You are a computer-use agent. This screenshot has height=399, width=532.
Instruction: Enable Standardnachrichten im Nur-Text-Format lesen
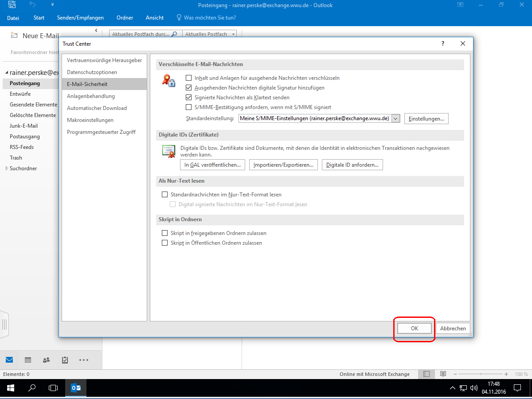click(x=165, y=195)
